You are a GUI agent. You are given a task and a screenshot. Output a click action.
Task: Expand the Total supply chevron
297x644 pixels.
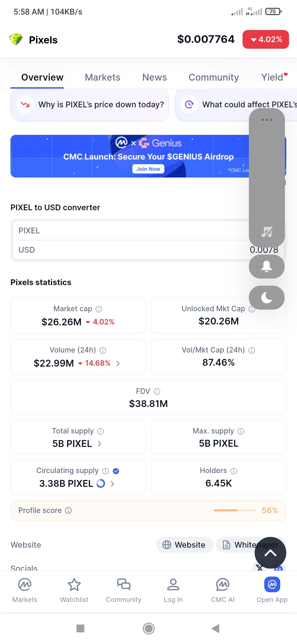(100, 444)
